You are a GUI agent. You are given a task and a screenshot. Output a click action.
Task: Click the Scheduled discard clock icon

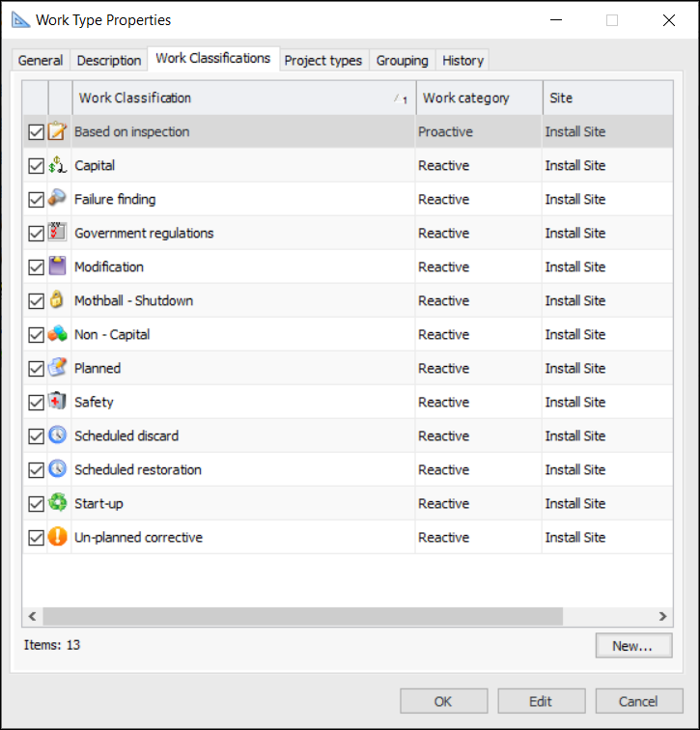(59, 436)
